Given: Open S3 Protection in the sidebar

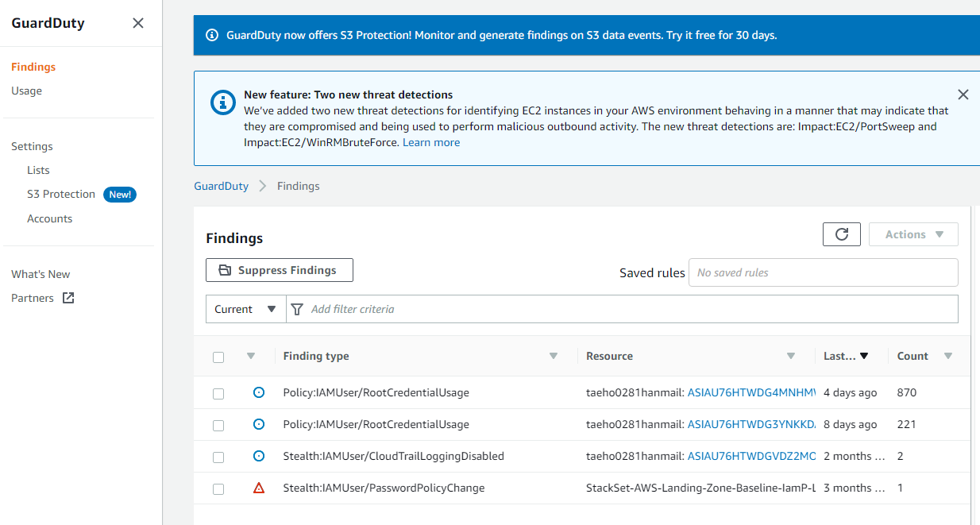Looking at the screenshot, I should point(61,194).
